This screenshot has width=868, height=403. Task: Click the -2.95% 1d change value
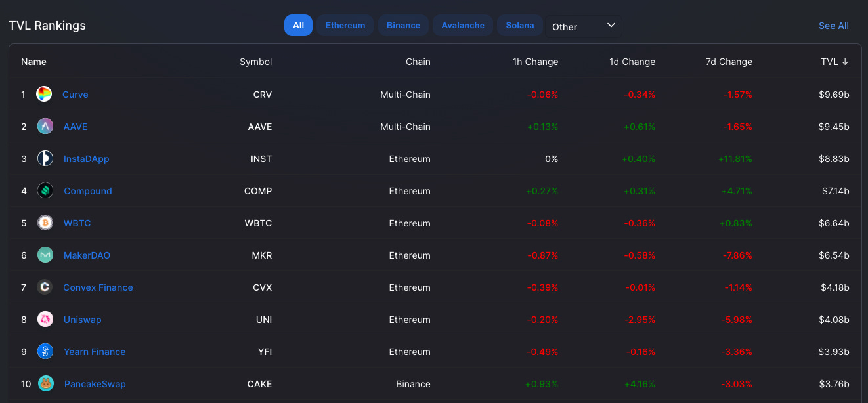pyautogui.click(x=641, y=320)
